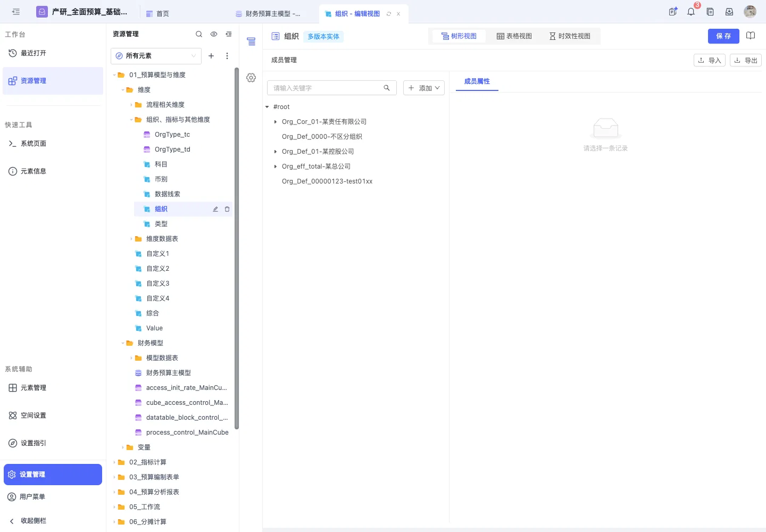Open the download inbox icon in header
Viewport: 766px width, 532px height.
(729, 12)
